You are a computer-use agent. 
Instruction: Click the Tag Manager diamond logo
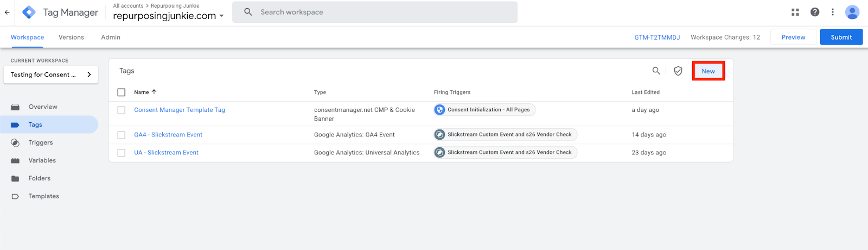coord(29,12)
